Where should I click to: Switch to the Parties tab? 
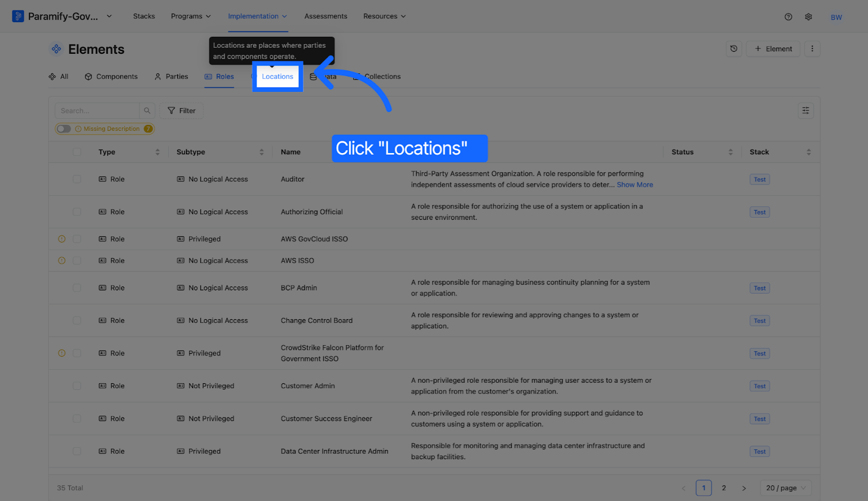point(171,77)
